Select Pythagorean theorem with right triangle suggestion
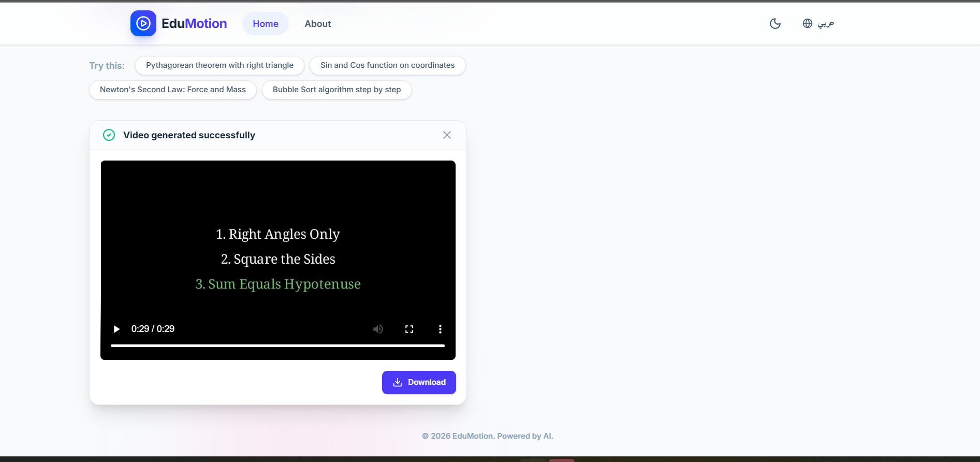The width and height of the screenshot is (980, 462). coord(220,65)
